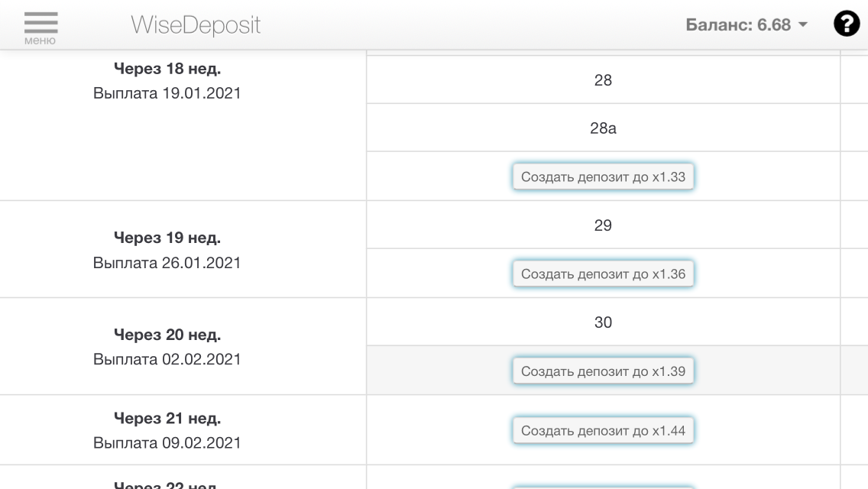Click payout date Выплата 26.01.2021
Image resolution: width=868 pixels, height=489 pixels.
(x=167, y=263)
